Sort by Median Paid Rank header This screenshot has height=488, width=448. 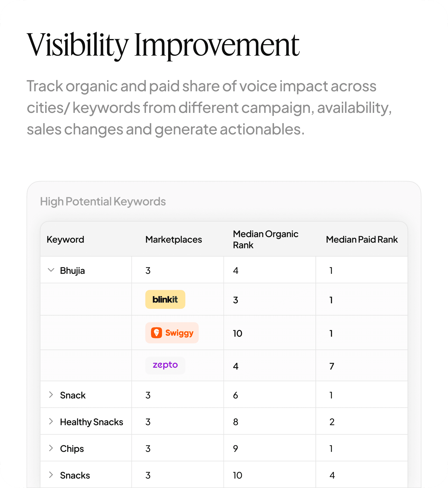click(x=362, y=239)
